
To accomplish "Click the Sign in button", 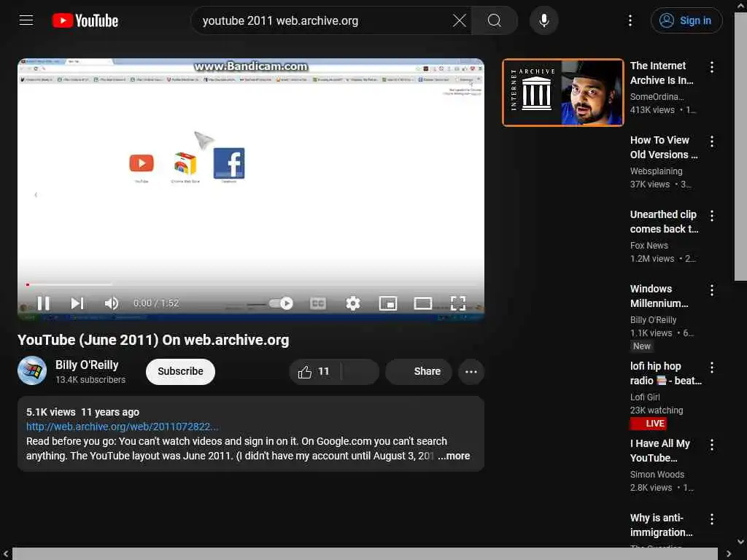I will coord(686,20).
